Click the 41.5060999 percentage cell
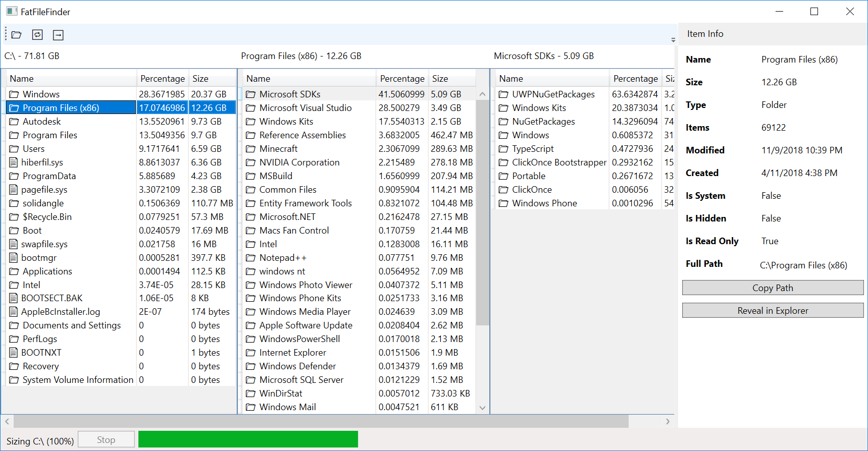Viewport: 868px width, 451px height. (401, 94)
